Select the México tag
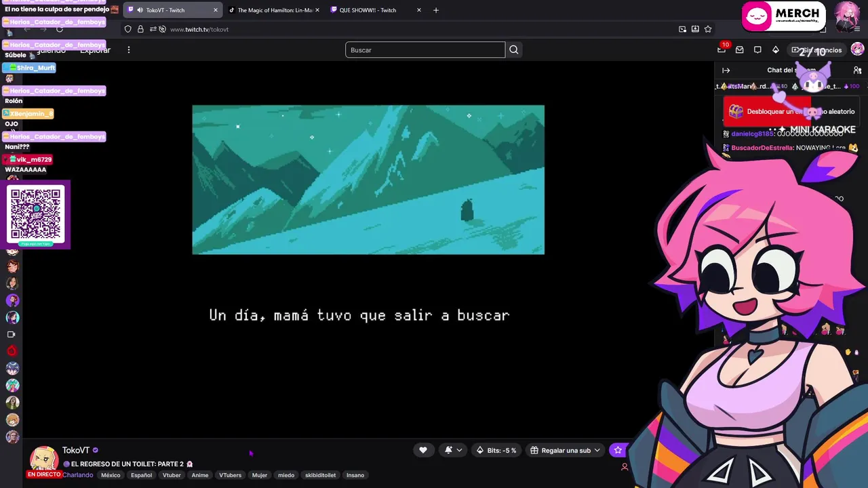Viewport: 868px width, 488px height. coord(111,475)
